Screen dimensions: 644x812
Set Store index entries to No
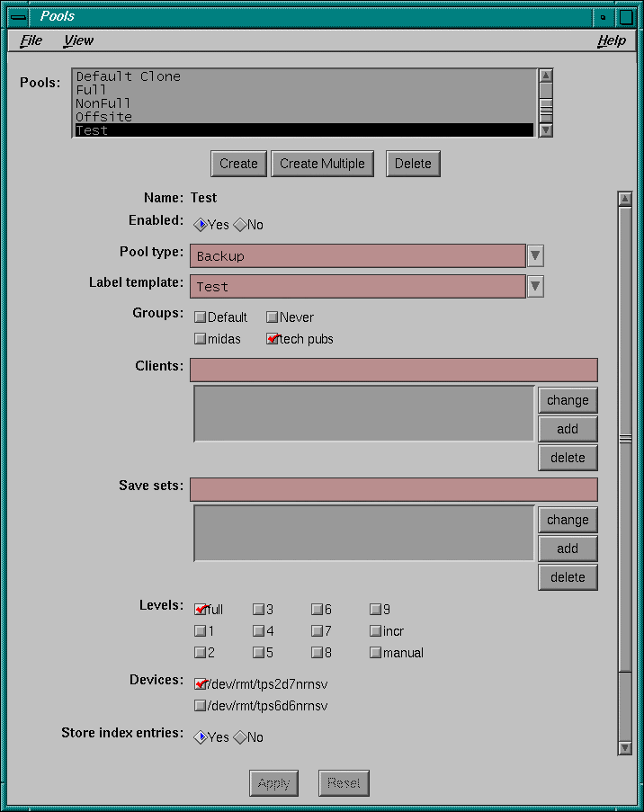pyautogui.click(x=240, y=736)
